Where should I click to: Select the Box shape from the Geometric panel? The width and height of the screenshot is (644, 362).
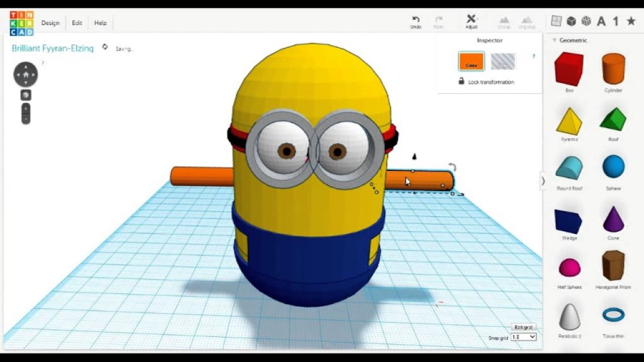(569, 69)
